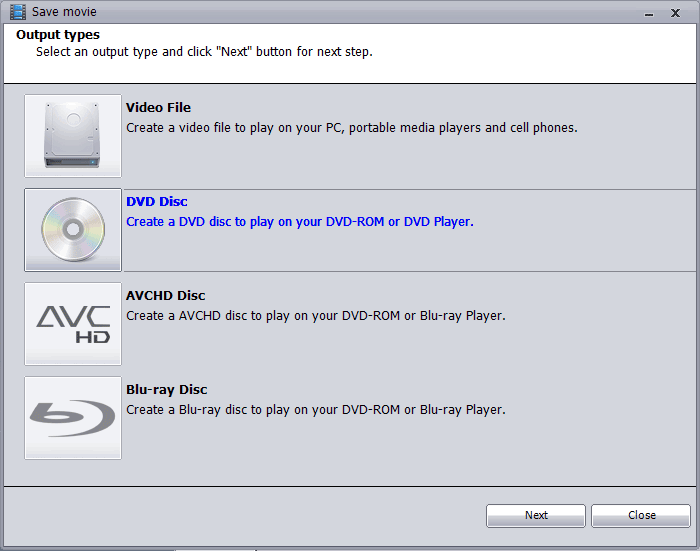Click the "Video File" heading
700x551 pixels.
(158, 108)
